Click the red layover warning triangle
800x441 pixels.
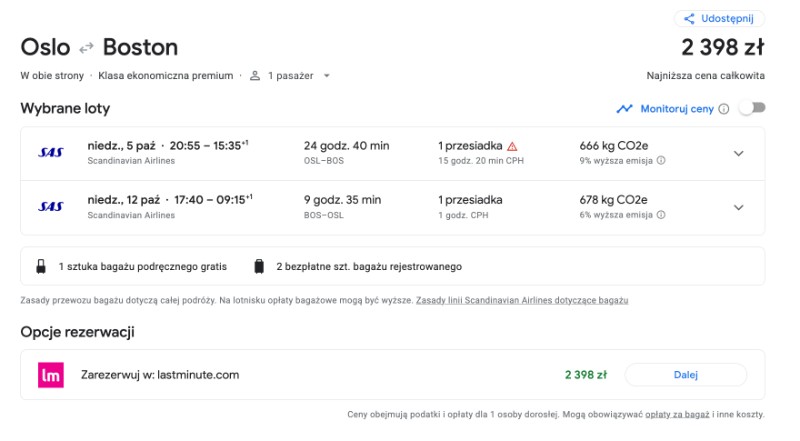pos(512,146)
